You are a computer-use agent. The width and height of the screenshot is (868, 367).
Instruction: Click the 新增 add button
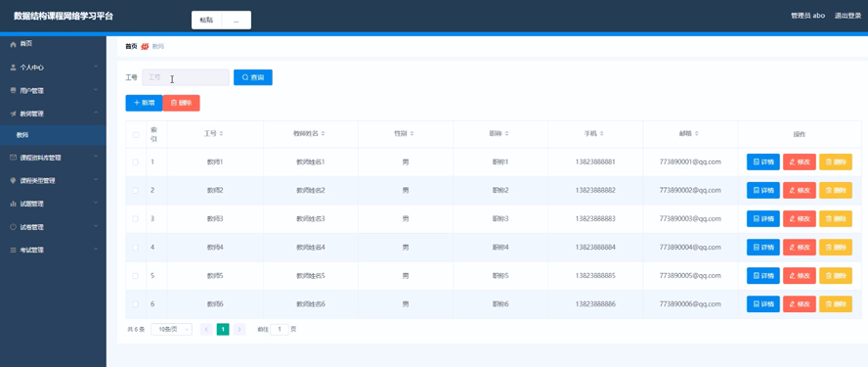(x=144, y=103)
